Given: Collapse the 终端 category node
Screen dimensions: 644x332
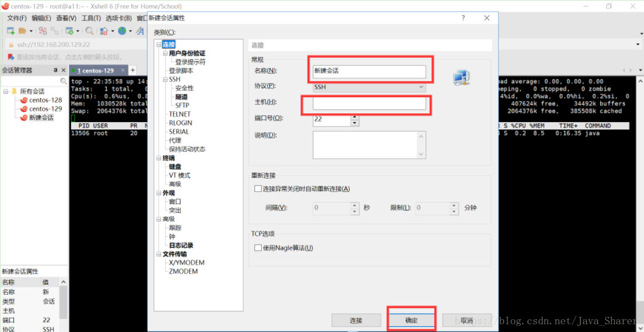Looking at the screenshot, I should click(x=159, y=158).
